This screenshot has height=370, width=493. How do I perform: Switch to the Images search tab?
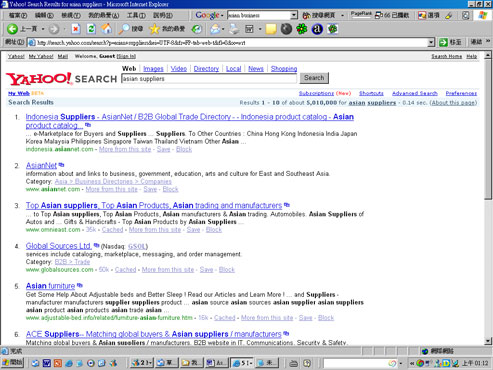point(153,69)
